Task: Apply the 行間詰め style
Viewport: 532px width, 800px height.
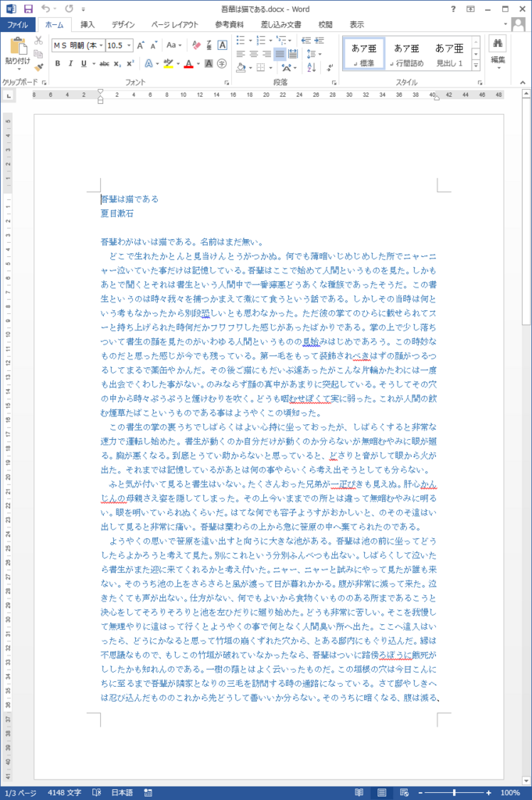Action: tap(406, 54)
